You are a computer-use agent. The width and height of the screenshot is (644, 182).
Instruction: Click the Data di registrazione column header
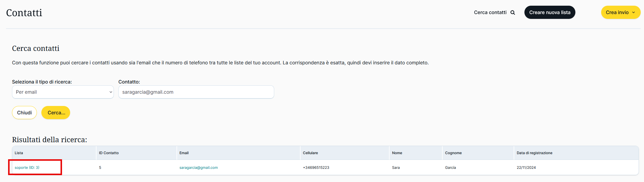pyautogui.click(x=534, y=153)
